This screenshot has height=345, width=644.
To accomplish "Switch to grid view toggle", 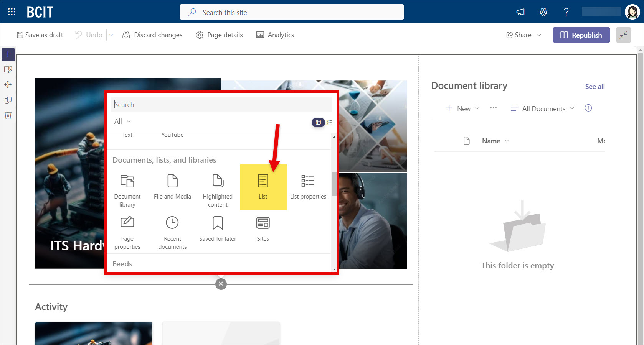I will tap(318, 123).
